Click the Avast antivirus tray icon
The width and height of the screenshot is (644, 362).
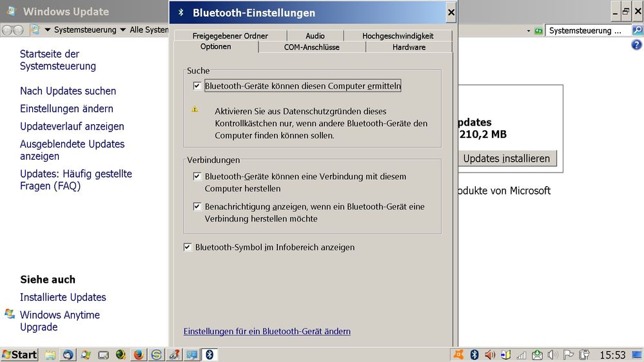click(x=458, y=354)
